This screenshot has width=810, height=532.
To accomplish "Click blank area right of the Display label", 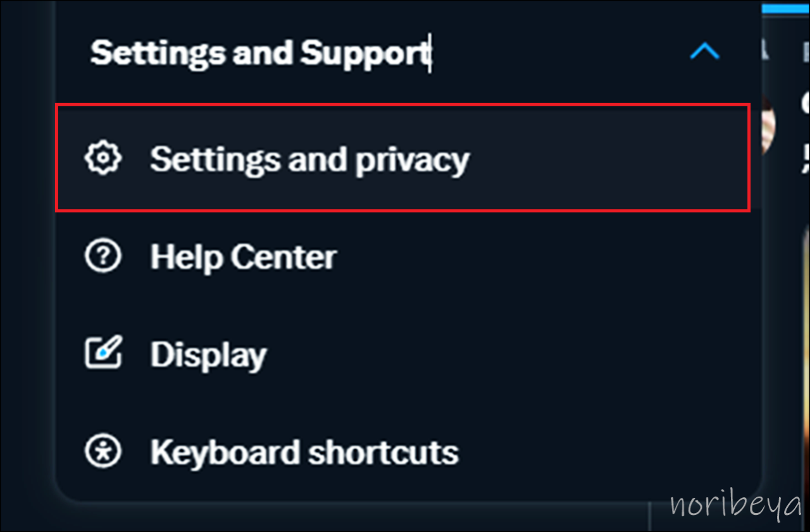I will (506, 356).
